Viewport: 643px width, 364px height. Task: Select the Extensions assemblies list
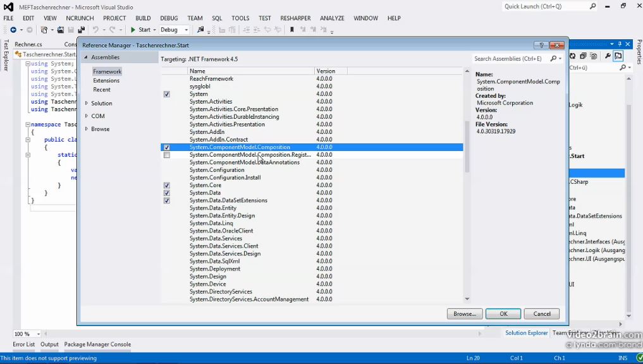tap(106, 81)
